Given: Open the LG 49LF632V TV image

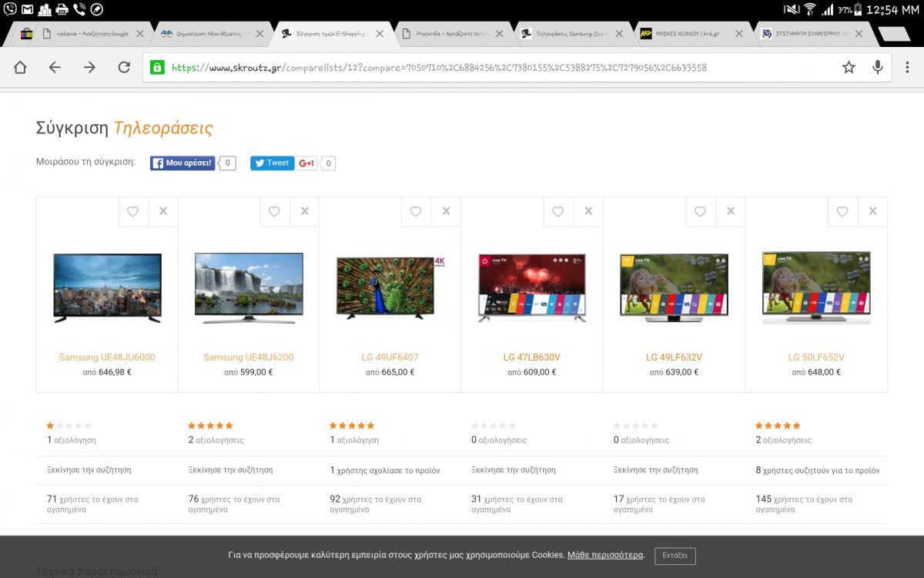Looking at the screenshot, I should [x=674, y=287].
